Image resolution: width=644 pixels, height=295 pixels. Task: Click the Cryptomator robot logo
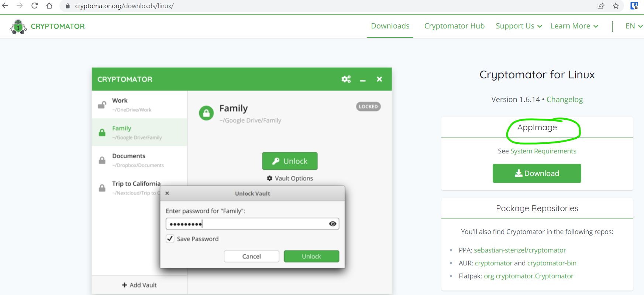click(18, 27)
